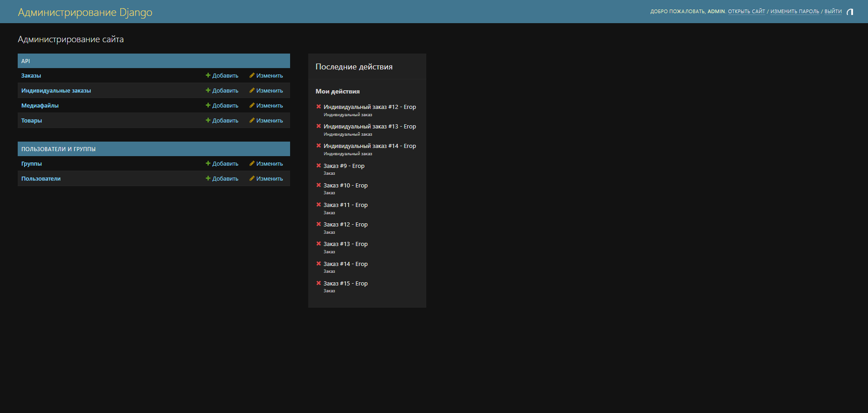Click Изменить text for Товары
The height and width of the screenshot is (413, 868).
pos(270,121)
